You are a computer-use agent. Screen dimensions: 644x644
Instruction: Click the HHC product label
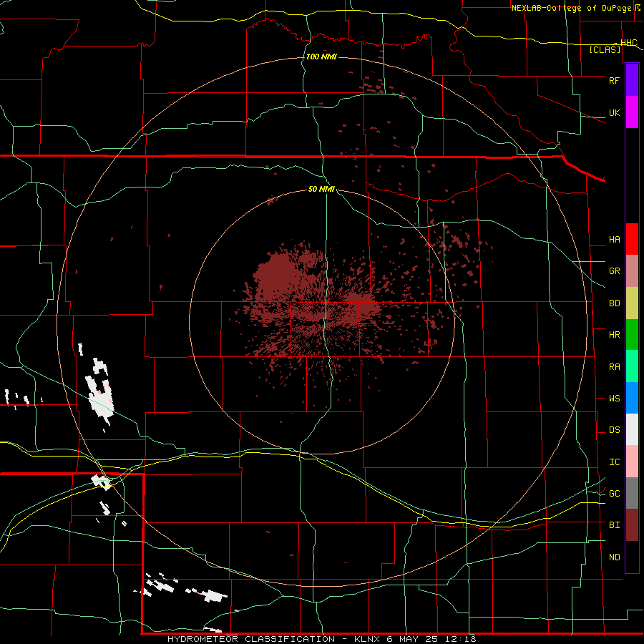click(628, 43)
